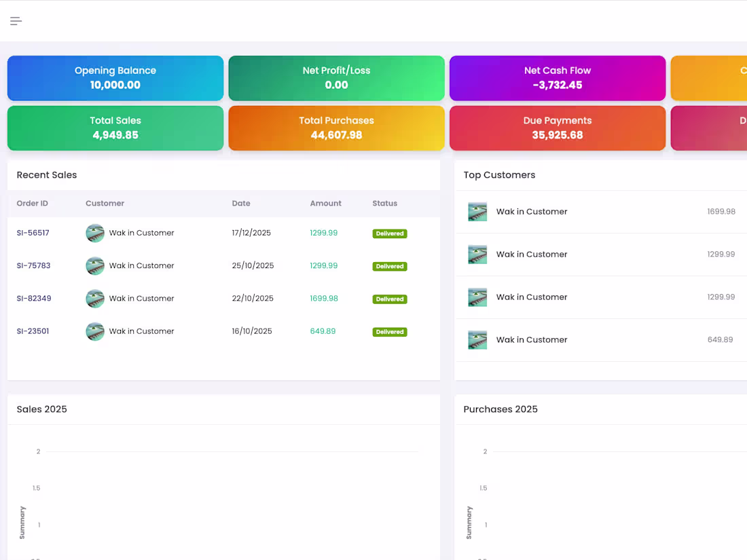Screen dimensions: 747x560
Task: Open order SI-82349 from Recent Sales
Action: [x=33, y=299]
